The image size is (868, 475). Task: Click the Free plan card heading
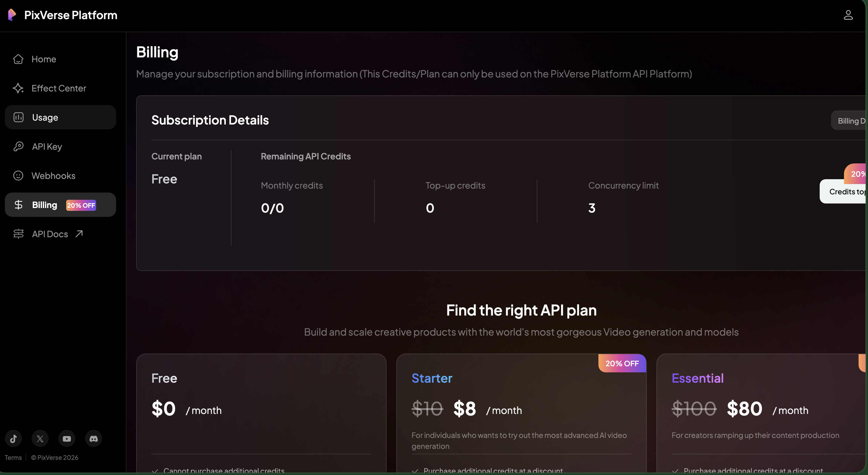click(x=164, y=378)
